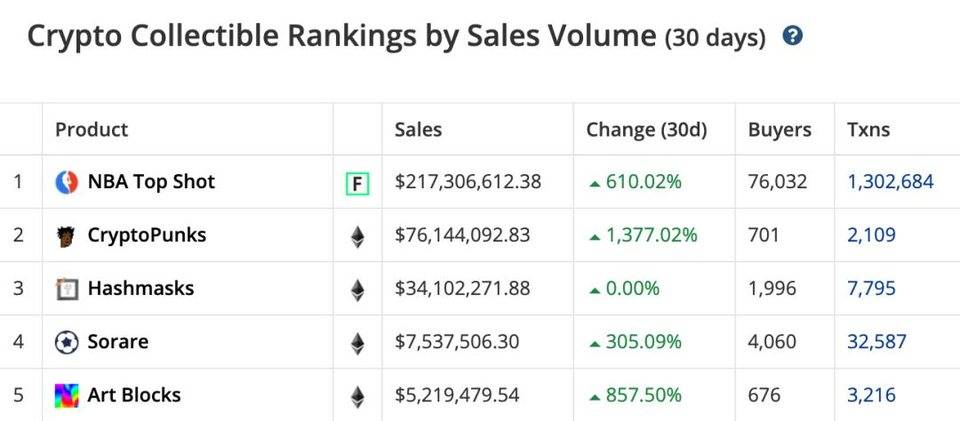The width and height of the screenshot is (960, 421).
Task: Click the Sorare soccer ball icon
Action: (67, 342)
